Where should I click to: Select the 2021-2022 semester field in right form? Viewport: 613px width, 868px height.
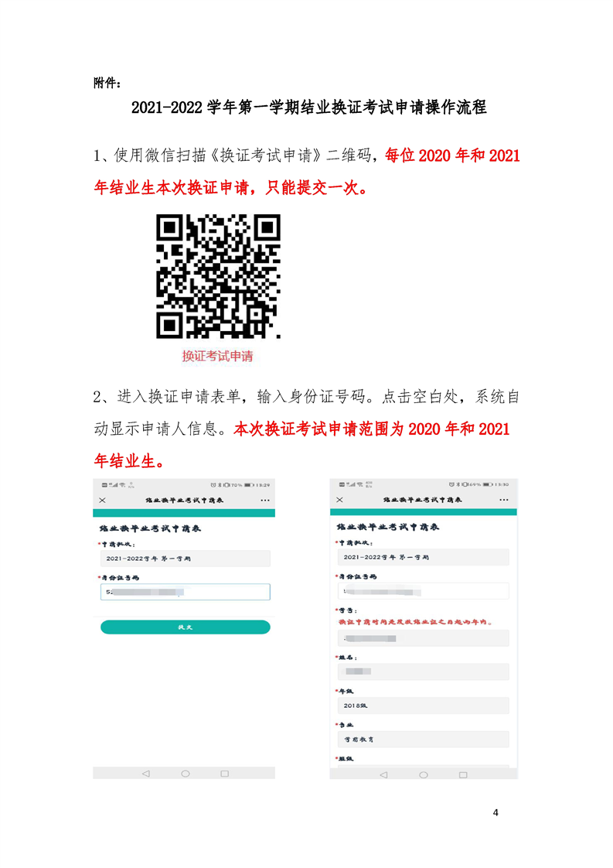pyautogui.click(x=424, y=557)
